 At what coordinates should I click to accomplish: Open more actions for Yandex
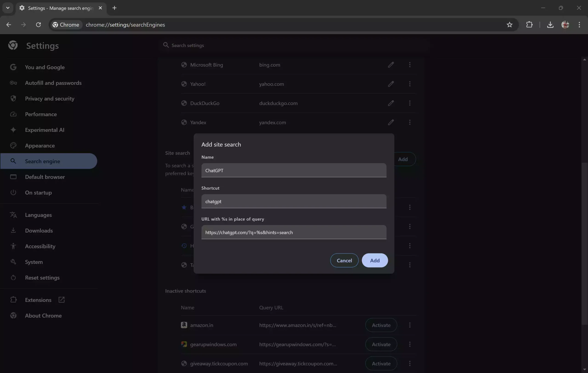[410, 122]
